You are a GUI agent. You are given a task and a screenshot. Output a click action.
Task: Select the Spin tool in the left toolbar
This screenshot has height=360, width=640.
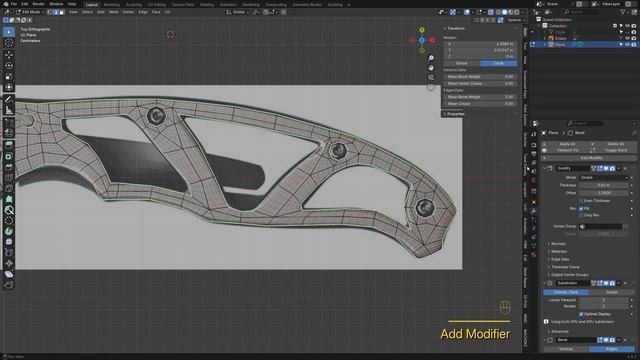click(9, 231)
